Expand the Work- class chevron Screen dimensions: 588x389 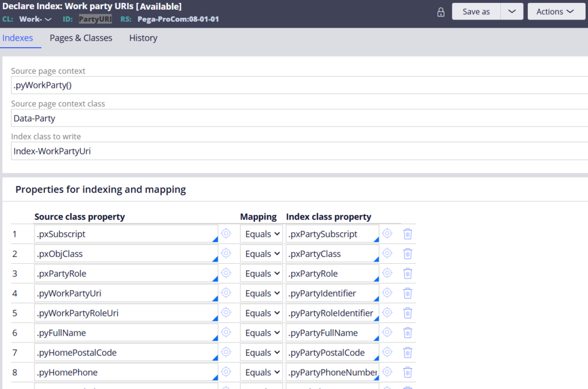point(48,19)
